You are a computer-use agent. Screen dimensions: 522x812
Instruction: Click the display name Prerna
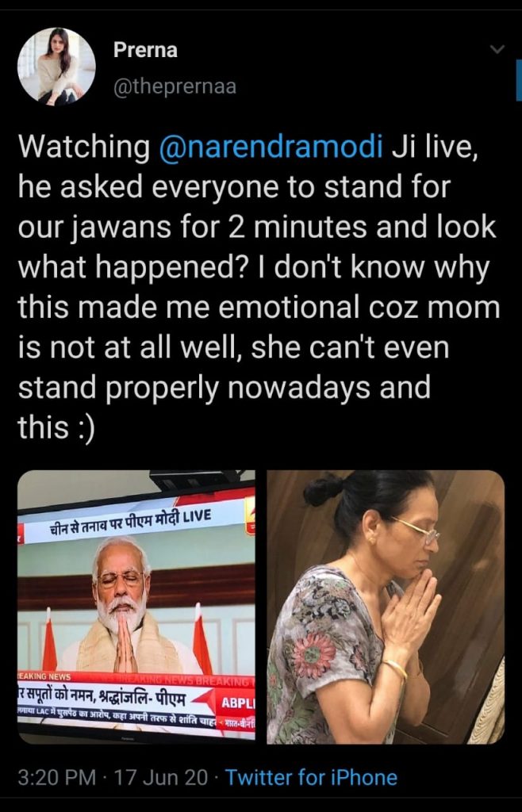coord(145,50)
